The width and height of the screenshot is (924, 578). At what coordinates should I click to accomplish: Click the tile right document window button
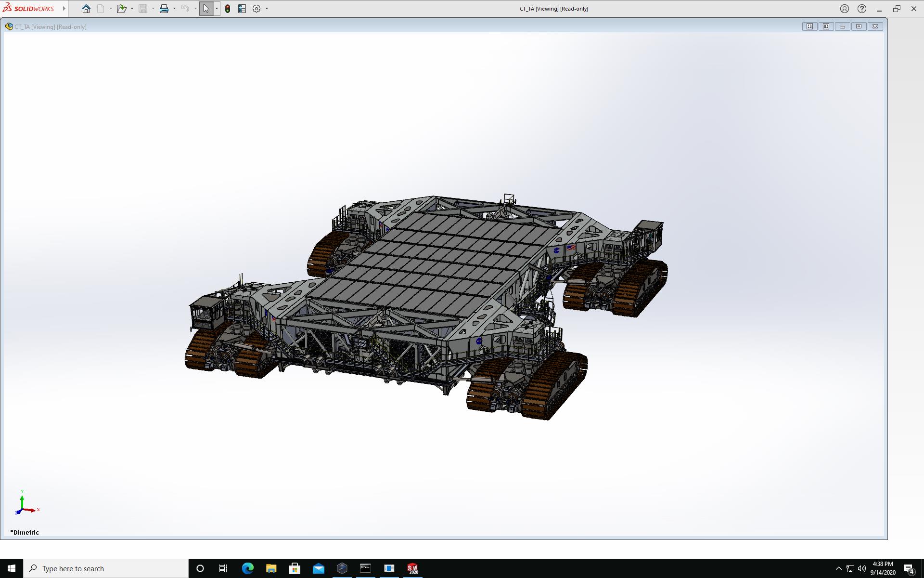click(x=826, y=26)
